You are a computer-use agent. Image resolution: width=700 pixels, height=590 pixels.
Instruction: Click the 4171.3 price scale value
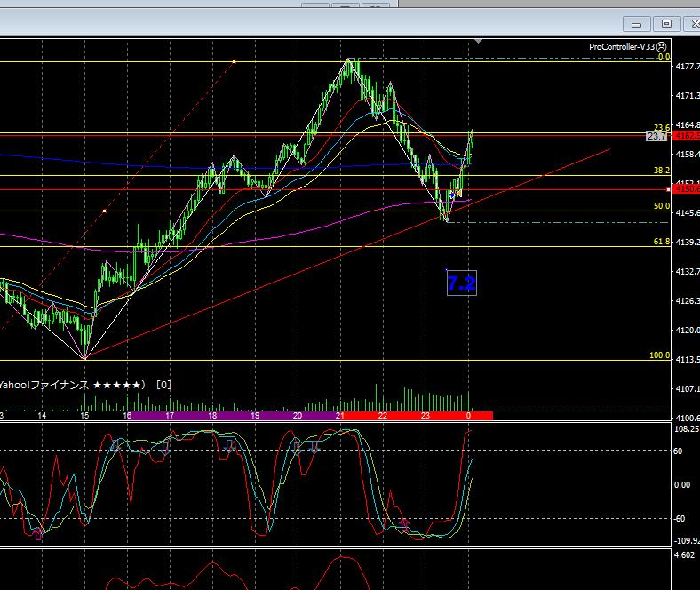click(688, 96)
